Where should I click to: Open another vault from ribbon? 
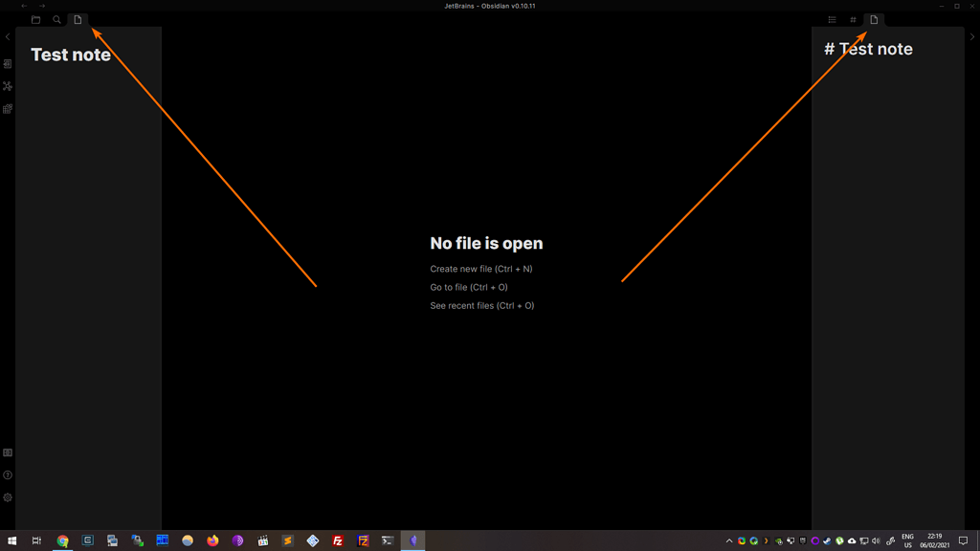point(8,452)
